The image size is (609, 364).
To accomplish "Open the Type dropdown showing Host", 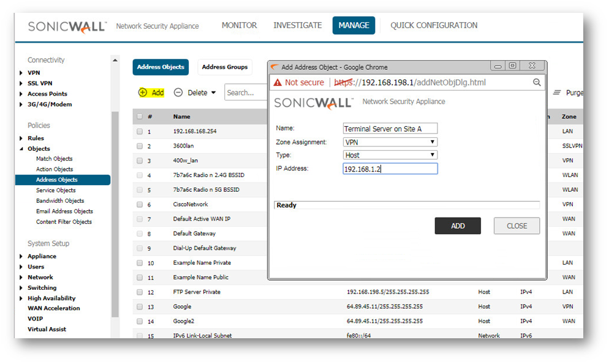I will coord(390,155).
